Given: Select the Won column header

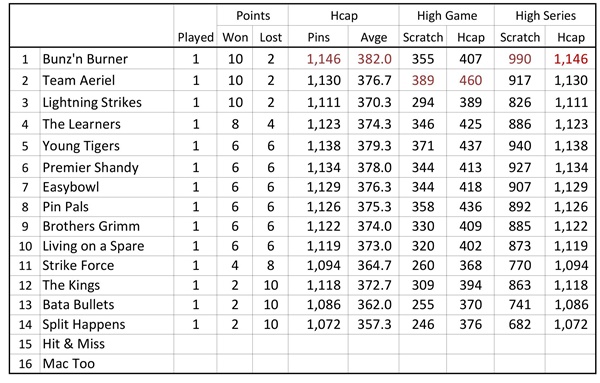Looking at the screenshot, I should pos(235,37).
